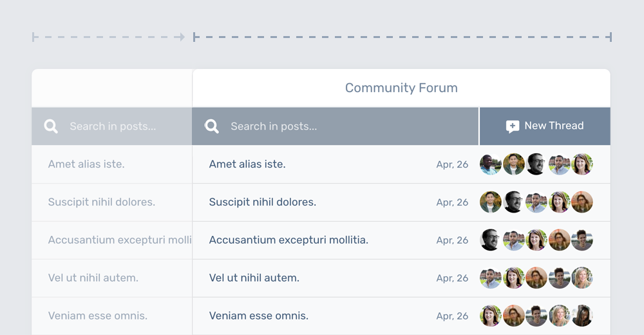Open the 'Accusantium excepturi mollitia.' thread

pos(289,240)
